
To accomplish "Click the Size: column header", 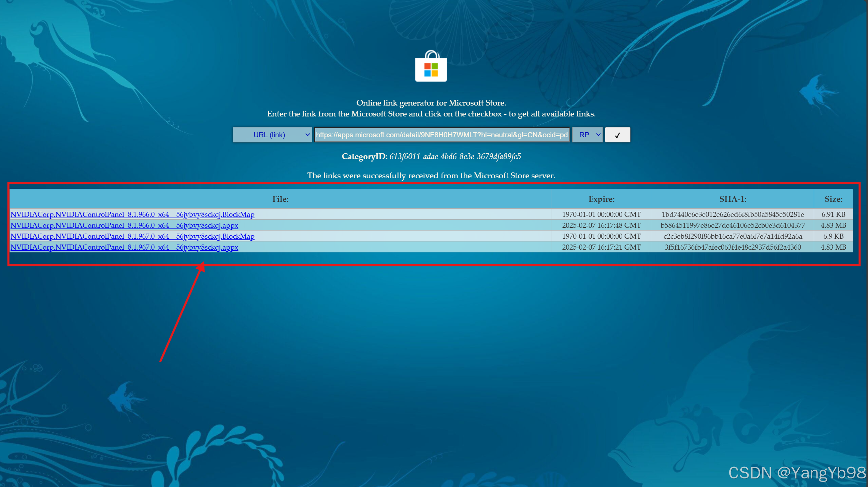I will pos(833,199).
